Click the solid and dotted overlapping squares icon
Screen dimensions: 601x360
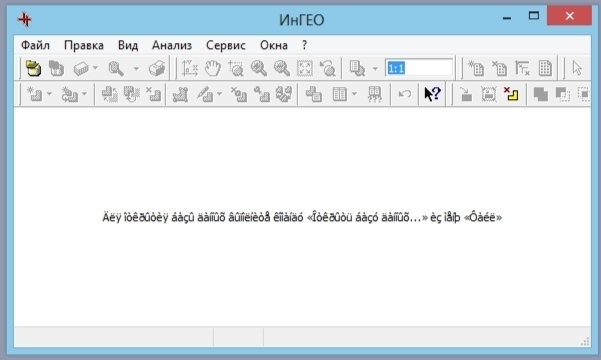563,94
